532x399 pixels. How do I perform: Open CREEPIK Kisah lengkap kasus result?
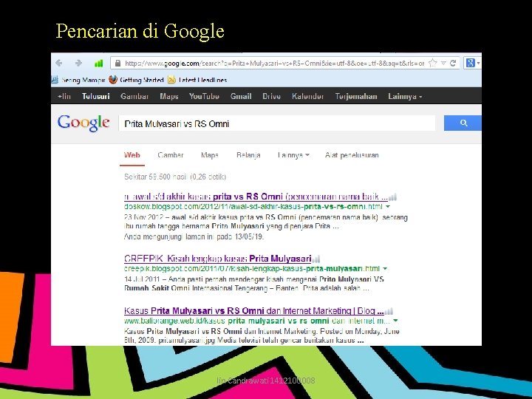pos(218,259)
